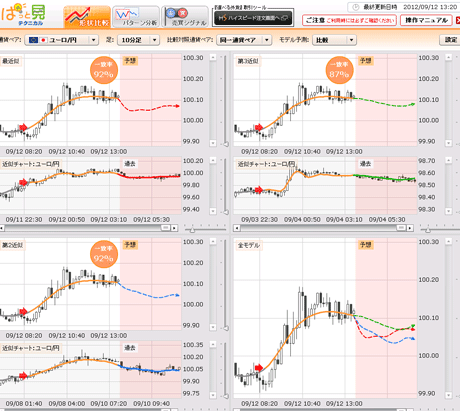The height and width of the screenshot is (411, 460).
Task: Click the price scale down arrow of 第3近似 chart
Action: click(449, 143)
